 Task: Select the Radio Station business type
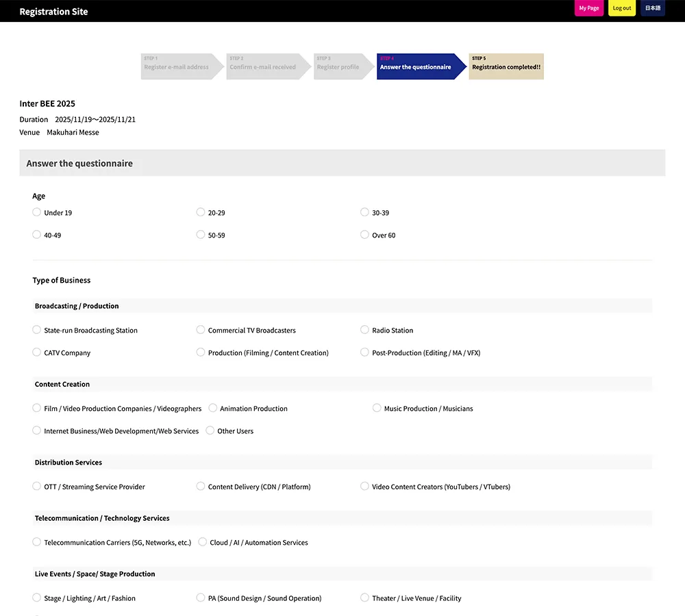pyautogui.click(x=365, y=330)
